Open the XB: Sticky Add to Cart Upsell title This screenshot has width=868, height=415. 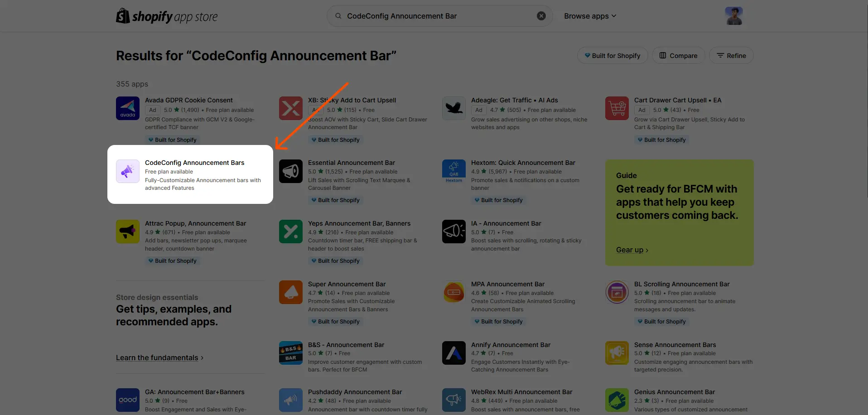click(x=352, y=100)
